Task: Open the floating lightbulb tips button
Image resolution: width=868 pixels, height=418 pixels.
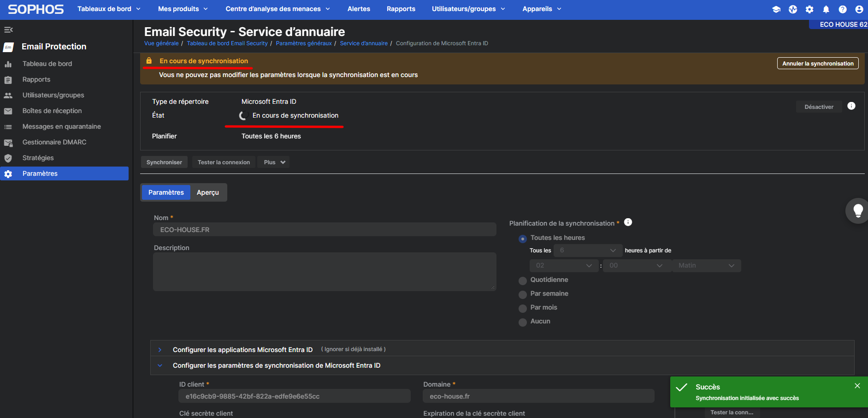Action: pos(857,211)
